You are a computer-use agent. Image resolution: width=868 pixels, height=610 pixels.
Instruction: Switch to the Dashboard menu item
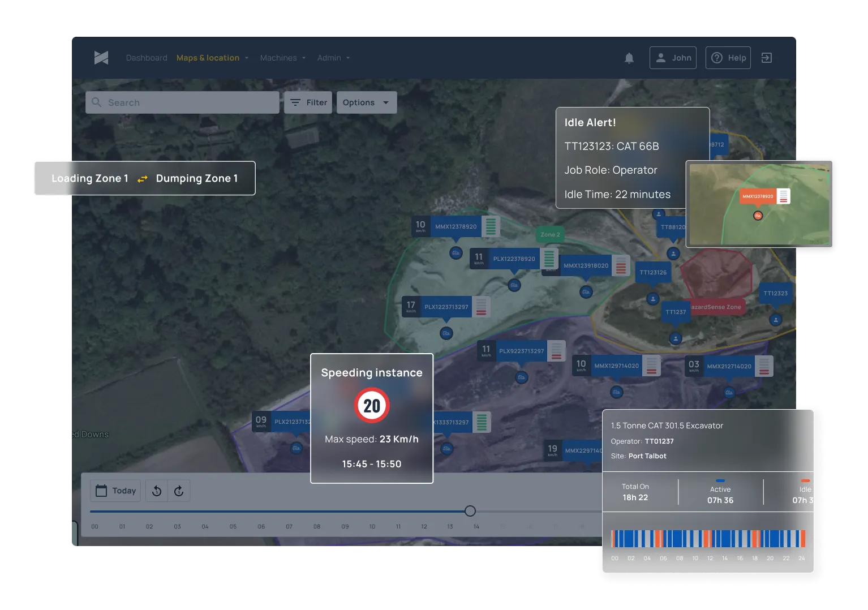click(x=146, y=58)
